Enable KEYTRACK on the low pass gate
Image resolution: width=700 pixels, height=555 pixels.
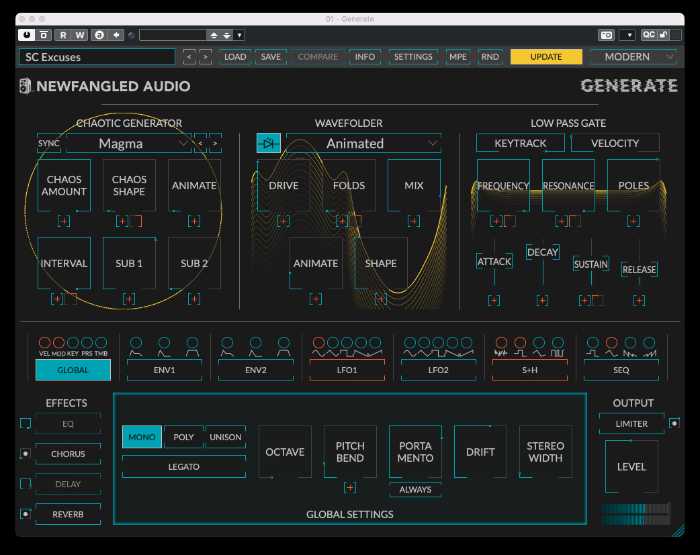click(520, 143)
